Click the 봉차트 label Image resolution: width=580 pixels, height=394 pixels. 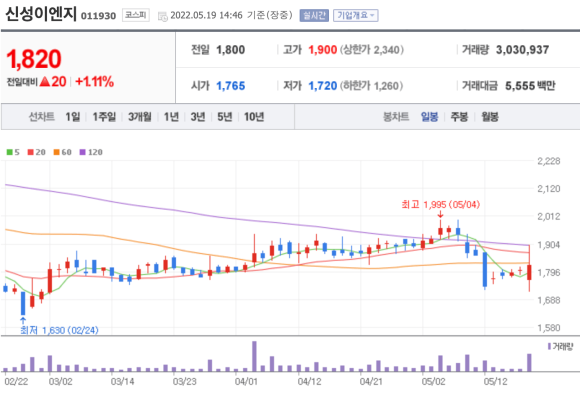396,117
